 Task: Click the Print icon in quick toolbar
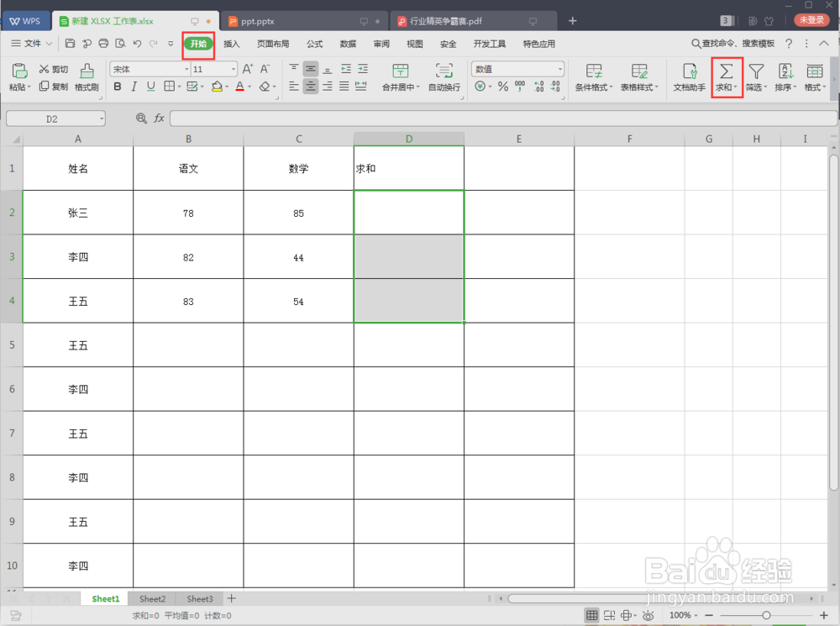click(x=104, y=44)
